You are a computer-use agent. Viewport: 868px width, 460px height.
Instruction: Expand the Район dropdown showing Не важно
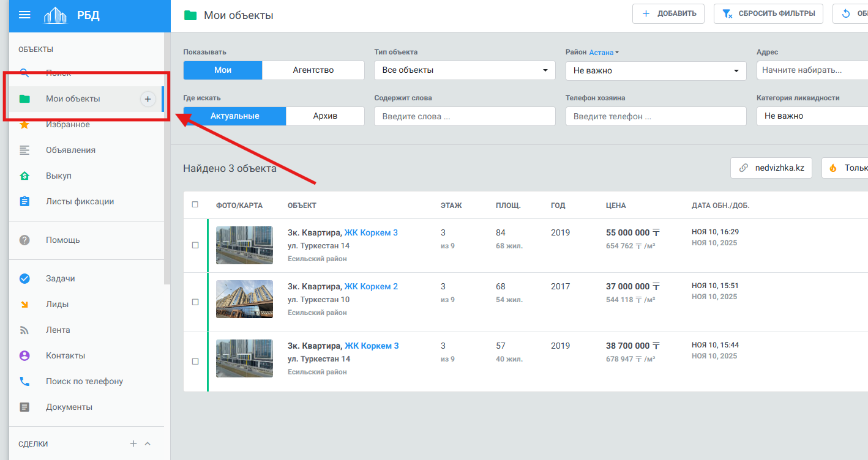(x=655, y=71)
